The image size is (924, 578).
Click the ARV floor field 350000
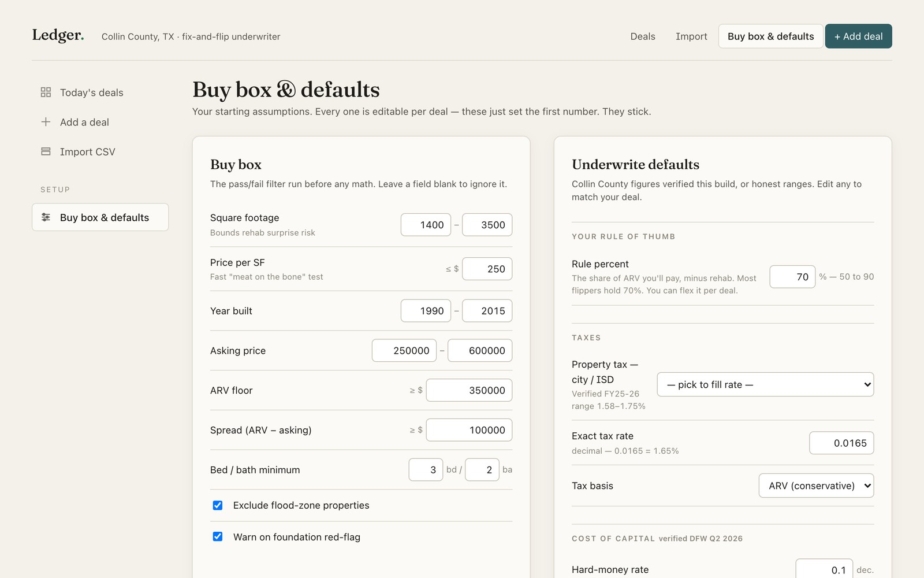469,390
